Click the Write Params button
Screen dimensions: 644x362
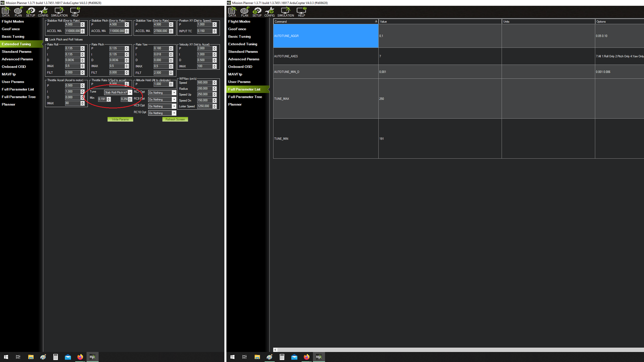[120, 119]
